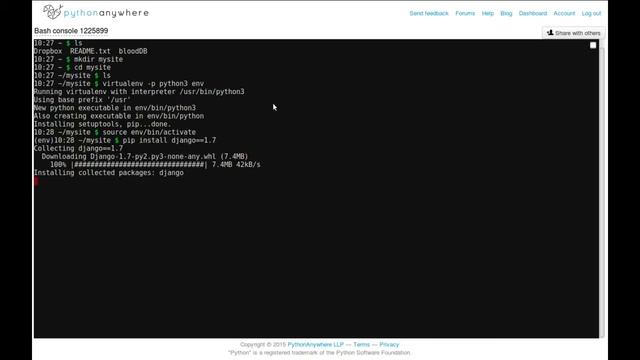Return to the Dashboard
Viewport: 640px width, 360px height.
[533, 13]
